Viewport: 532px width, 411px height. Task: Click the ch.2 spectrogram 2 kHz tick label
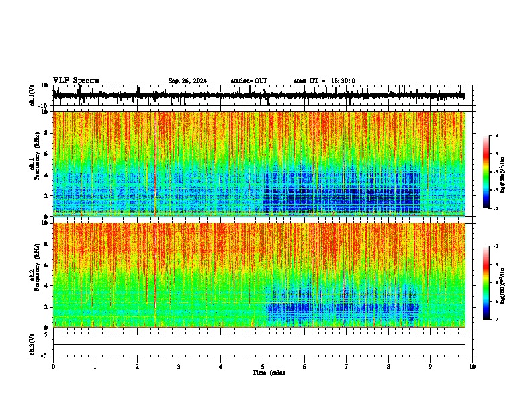46,307
